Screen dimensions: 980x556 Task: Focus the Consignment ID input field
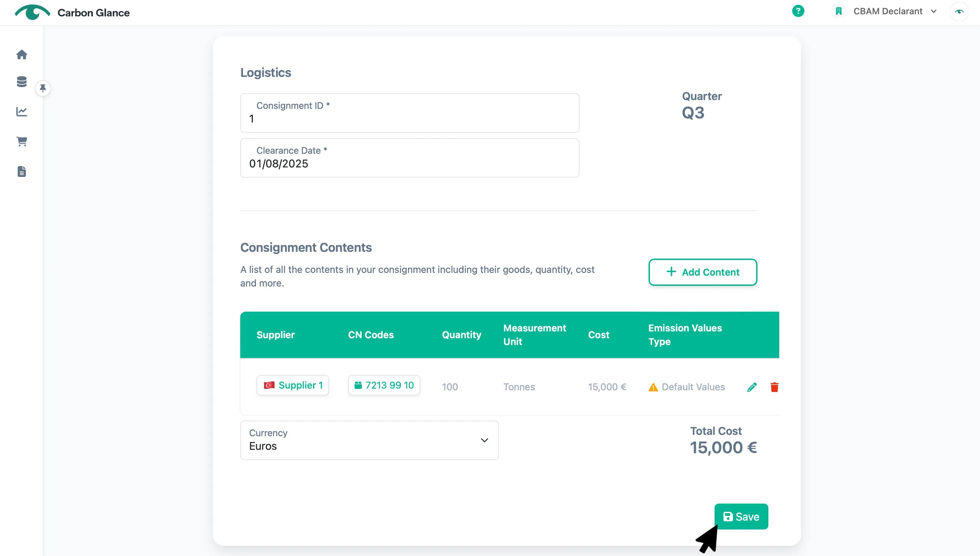[x=410, y=113]
